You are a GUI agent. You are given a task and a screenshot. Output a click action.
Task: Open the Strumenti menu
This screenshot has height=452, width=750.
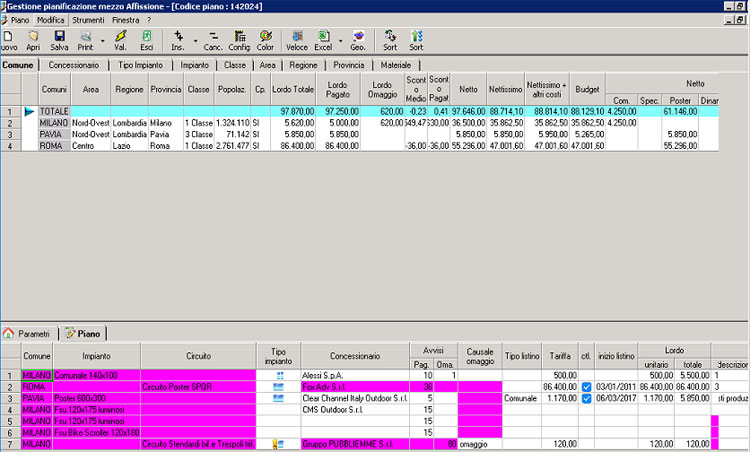[x=89, y=20]
